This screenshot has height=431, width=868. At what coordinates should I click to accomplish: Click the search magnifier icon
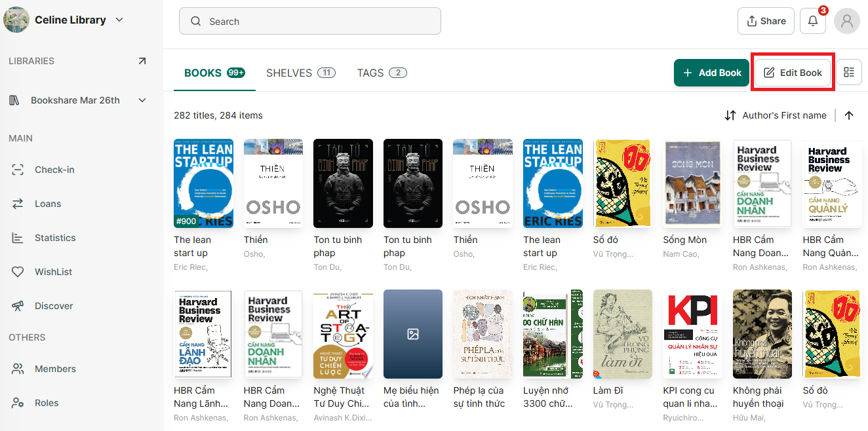(x=195, y=21)
